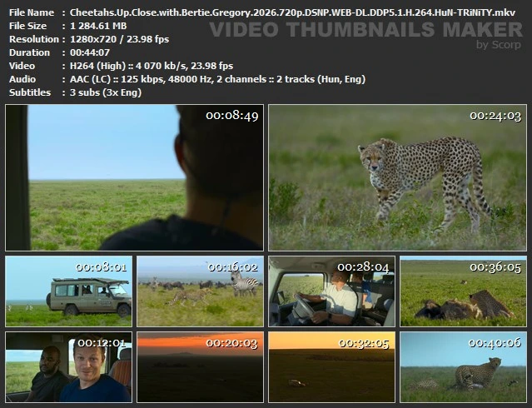Click the 00:32:05 timestamp label
Screen dimensions: 532x408
point(364,342)
